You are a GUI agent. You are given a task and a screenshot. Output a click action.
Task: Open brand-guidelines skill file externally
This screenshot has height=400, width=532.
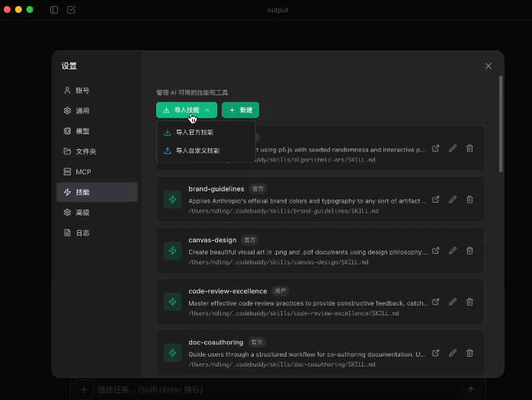[x=436, y=200]
